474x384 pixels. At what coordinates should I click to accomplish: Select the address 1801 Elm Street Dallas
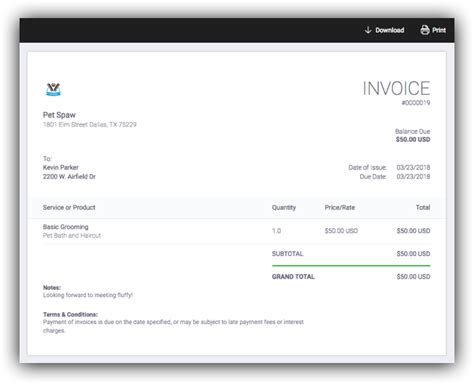tap(90, 125)
